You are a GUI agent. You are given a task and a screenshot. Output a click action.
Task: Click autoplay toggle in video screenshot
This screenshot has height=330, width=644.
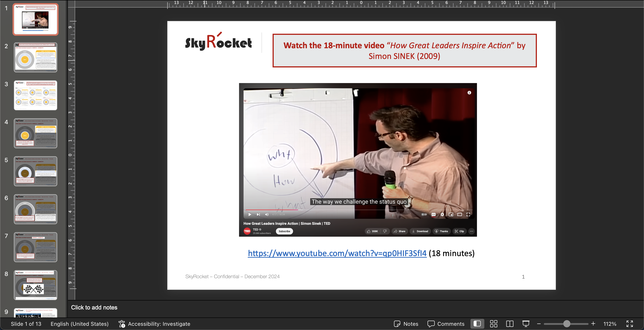pyautogui.click(x=424, y=214)
